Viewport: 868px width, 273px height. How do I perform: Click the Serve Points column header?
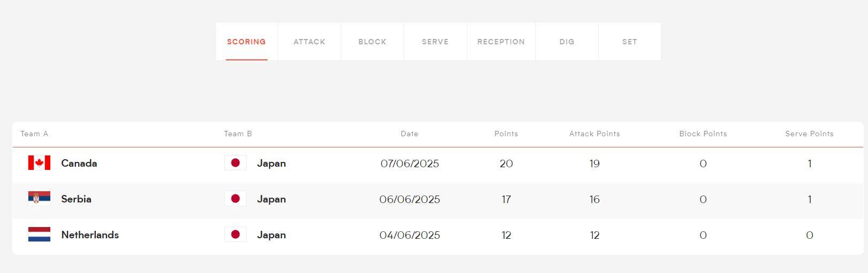809,134
